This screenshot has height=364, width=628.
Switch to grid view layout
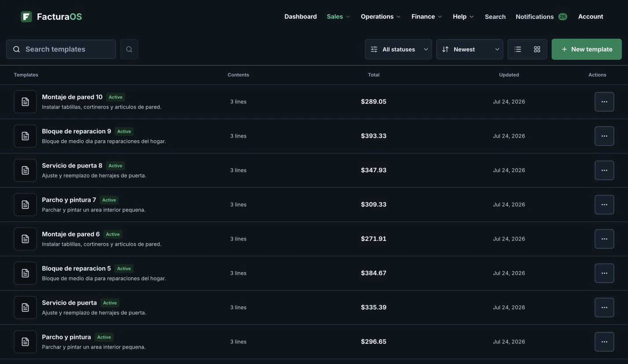pyautogui.click(x=537, y=49)
